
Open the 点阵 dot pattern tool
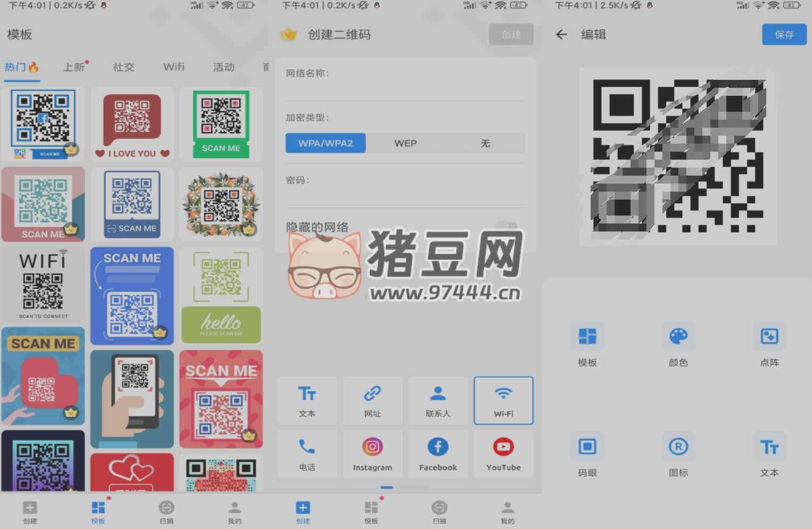pos(769,344)
